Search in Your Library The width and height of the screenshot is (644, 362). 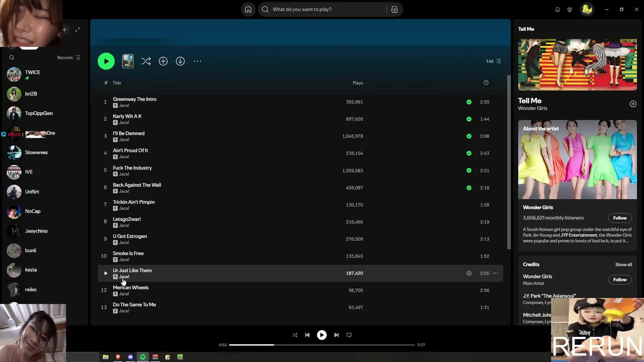(x=12, y=57)
